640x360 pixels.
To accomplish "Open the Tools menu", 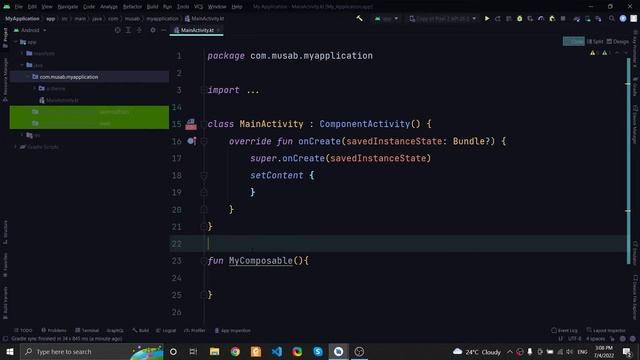I will (x=183, y=7).
